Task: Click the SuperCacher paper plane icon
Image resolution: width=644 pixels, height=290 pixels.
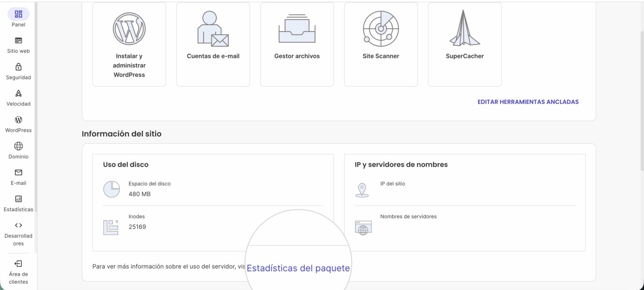Action: pyautogui.click(x=465, y=28)
